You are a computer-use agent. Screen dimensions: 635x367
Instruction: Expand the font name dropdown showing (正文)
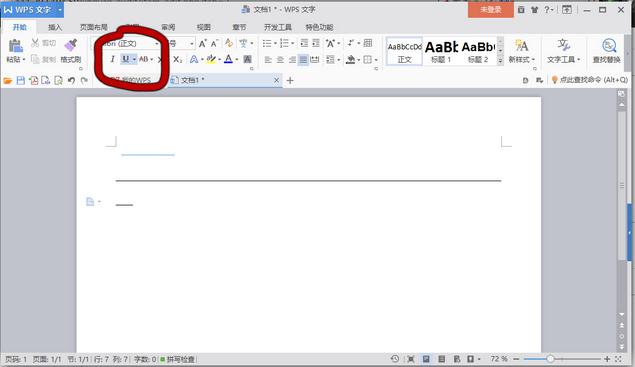pos(157,43)
